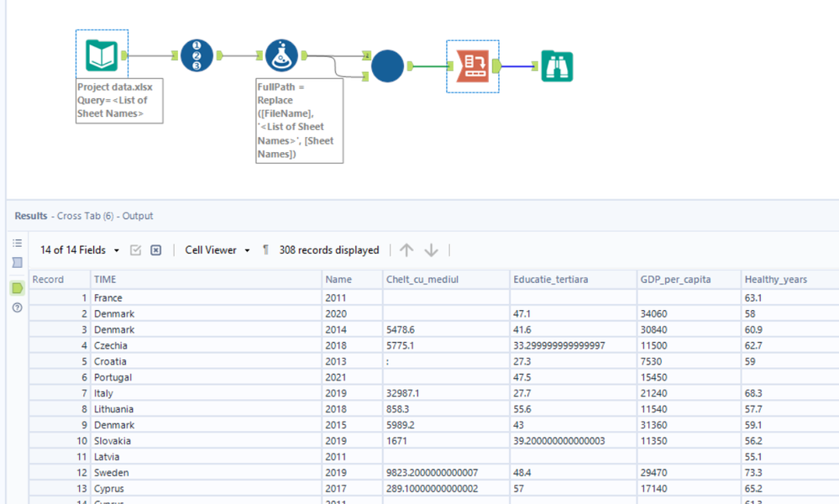Click the green output anchor in Results sidebar
The image size is (839, 504).
(17, 288)
